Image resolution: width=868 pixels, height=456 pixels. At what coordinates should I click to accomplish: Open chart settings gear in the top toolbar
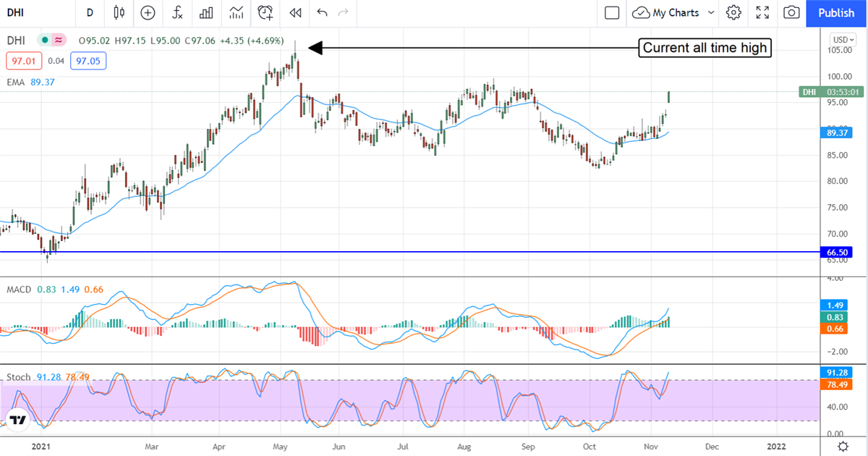point(733,12)
